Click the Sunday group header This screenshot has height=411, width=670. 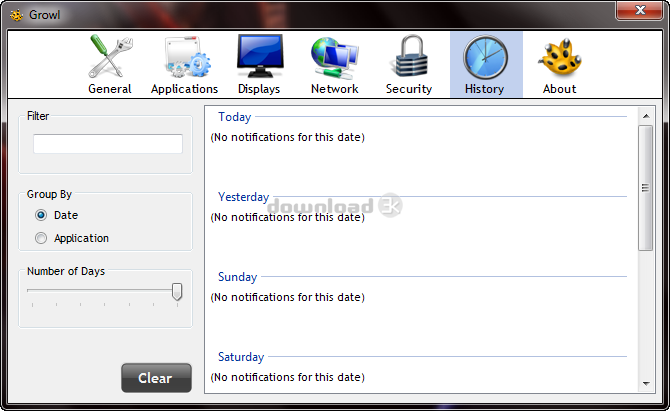pos(238,277)
